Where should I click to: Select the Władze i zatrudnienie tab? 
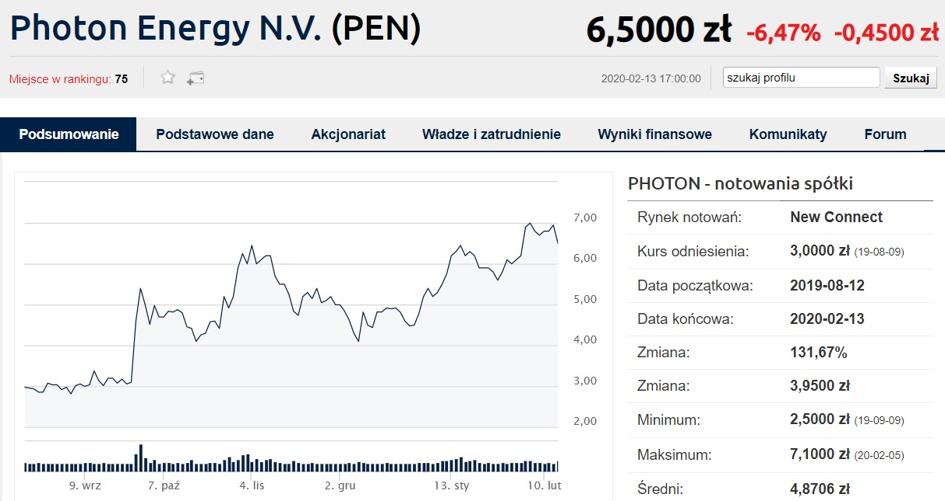coord(491,134)
